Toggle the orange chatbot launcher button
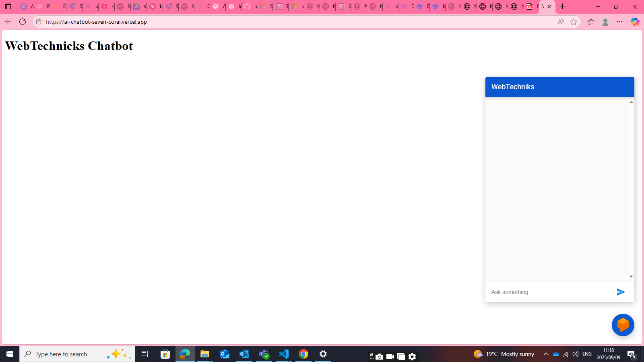 pos(623,325)
